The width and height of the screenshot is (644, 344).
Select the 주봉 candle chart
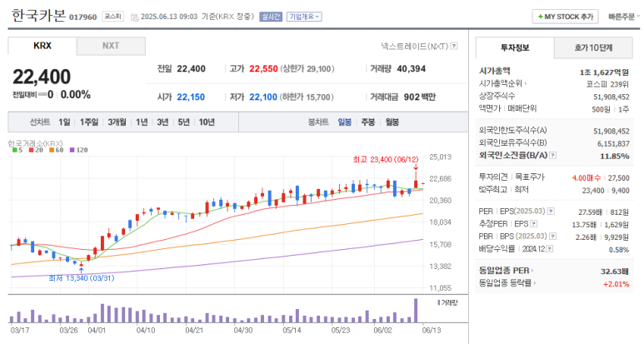pos(368,122)
